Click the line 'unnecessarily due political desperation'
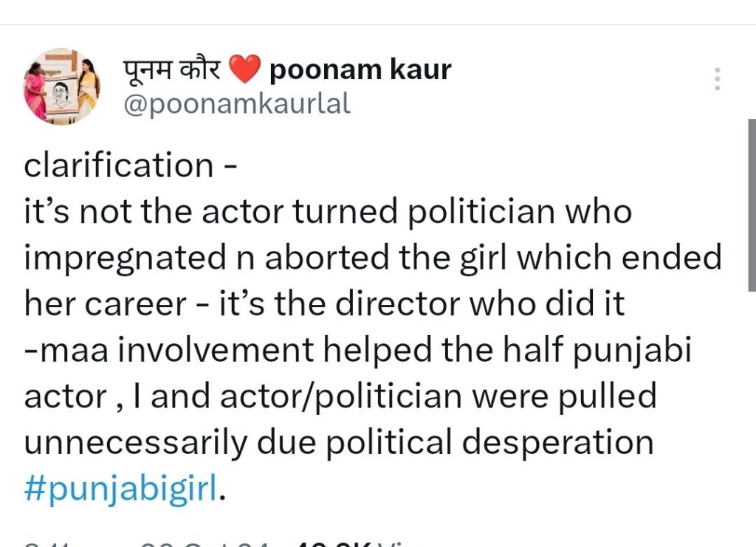The image size is (756, 547). point(339,443)
